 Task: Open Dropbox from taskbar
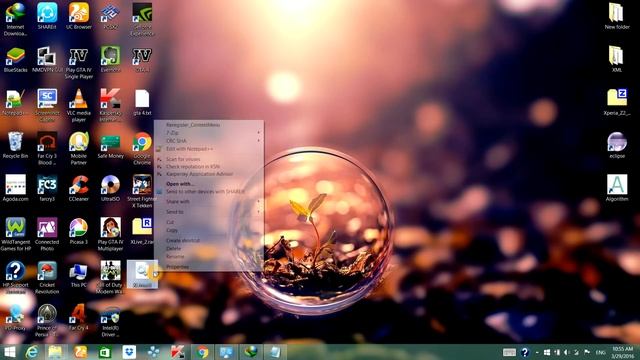pos(129,352)
